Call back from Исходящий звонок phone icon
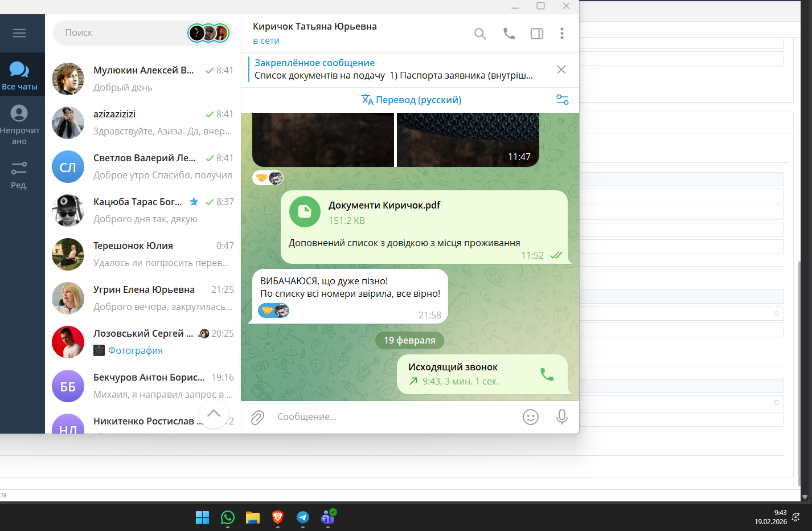The height and width of the screenshot is (531, 812). (547, 374)
